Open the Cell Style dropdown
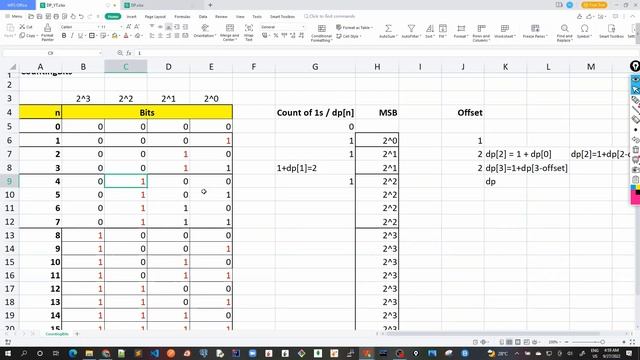The height and width of the screenshot is (360, 640). pyautogui.click(x=349, y=36)
